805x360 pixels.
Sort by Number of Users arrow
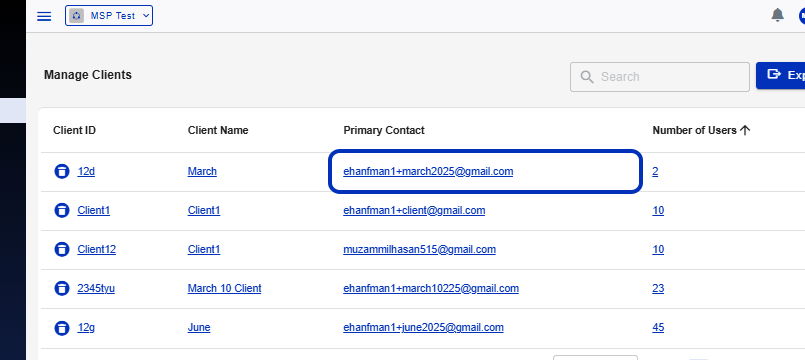pyautogui.click(x=745, y=130)
